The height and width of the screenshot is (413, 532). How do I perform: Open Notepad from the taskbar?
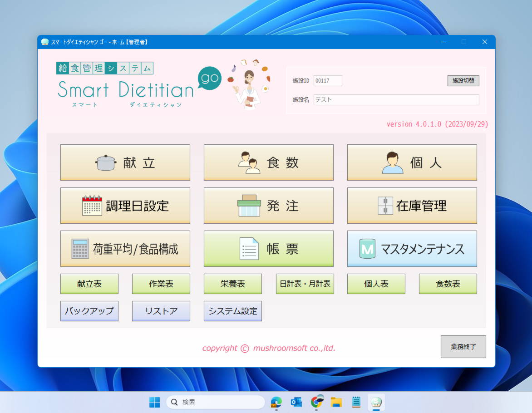(356, 402)
